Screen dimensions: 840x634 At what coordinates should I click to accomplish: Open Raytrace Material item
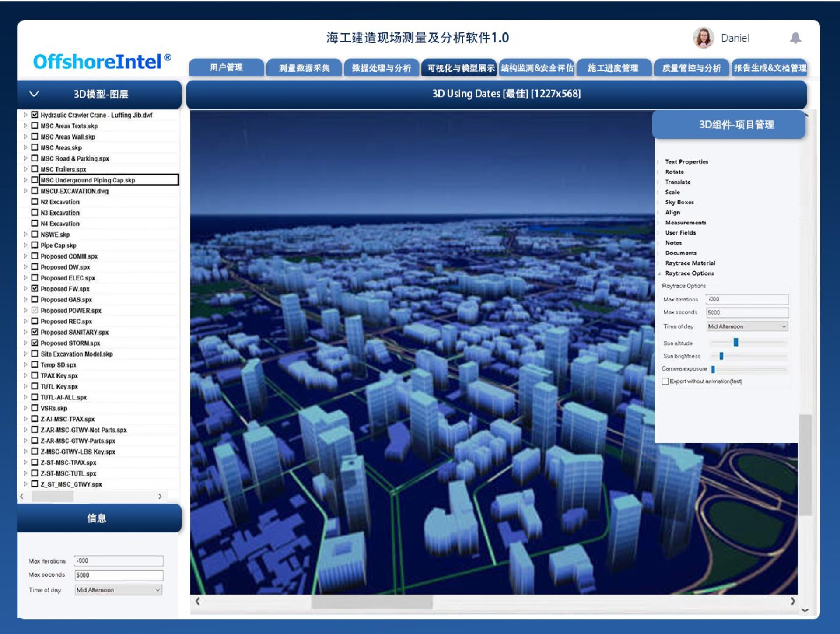[x=690, y=263]
